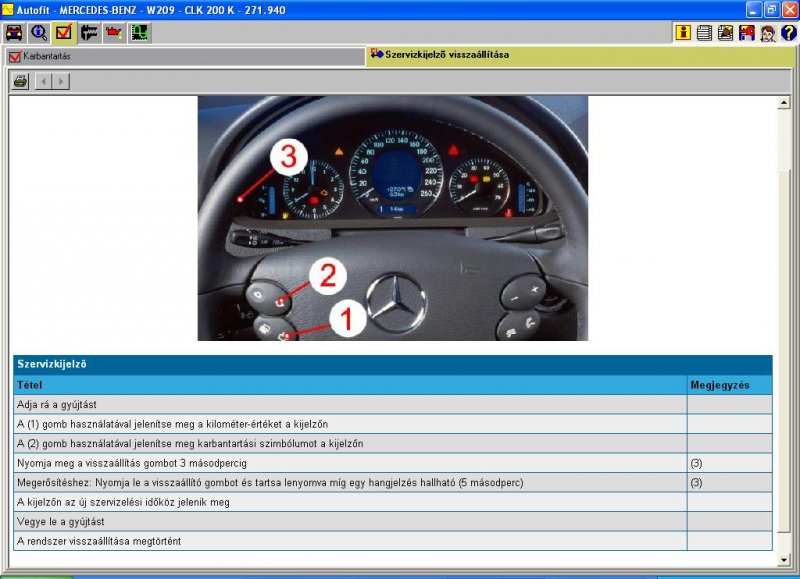Click the window title text 'Autofit - MERCEDES-BENZ'
The height and width of the screenshot is (579, 800).
(77, 10)
